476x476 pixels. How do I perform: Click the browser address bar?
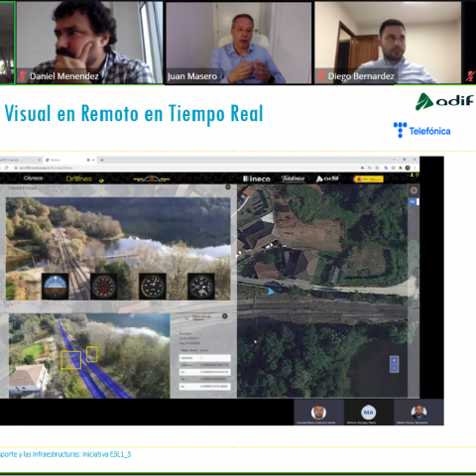tap(185, 168)
